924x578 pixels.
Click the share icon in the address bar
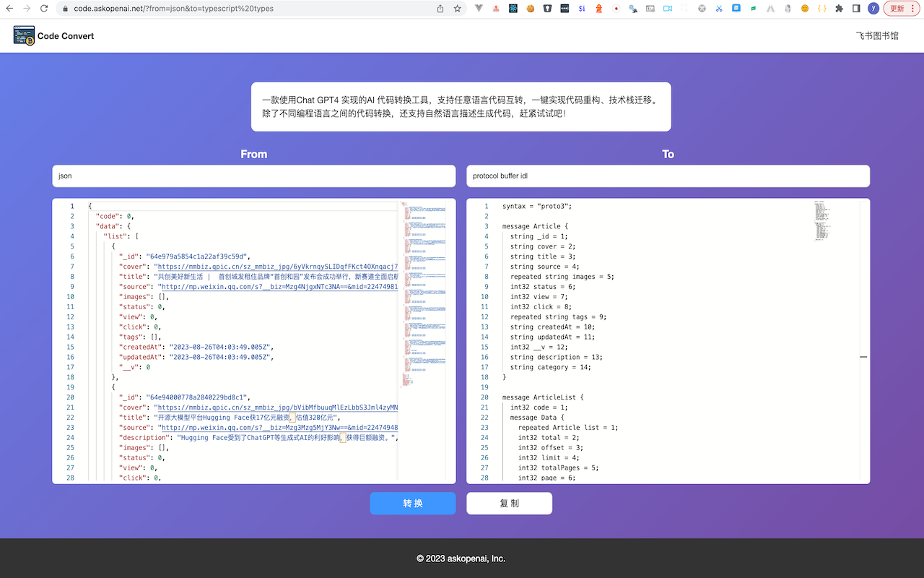(440, 9)
